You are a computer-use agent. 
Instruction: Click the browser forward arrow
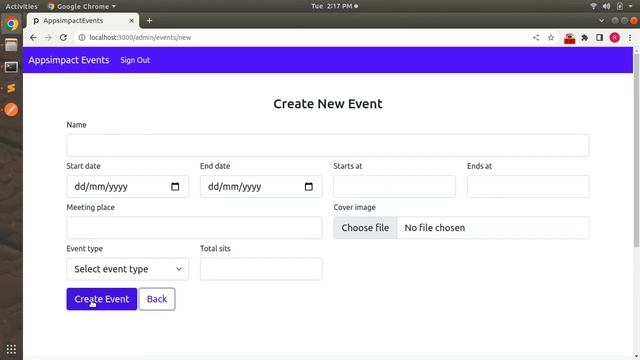pyautogui.click(x=48, y=38)
